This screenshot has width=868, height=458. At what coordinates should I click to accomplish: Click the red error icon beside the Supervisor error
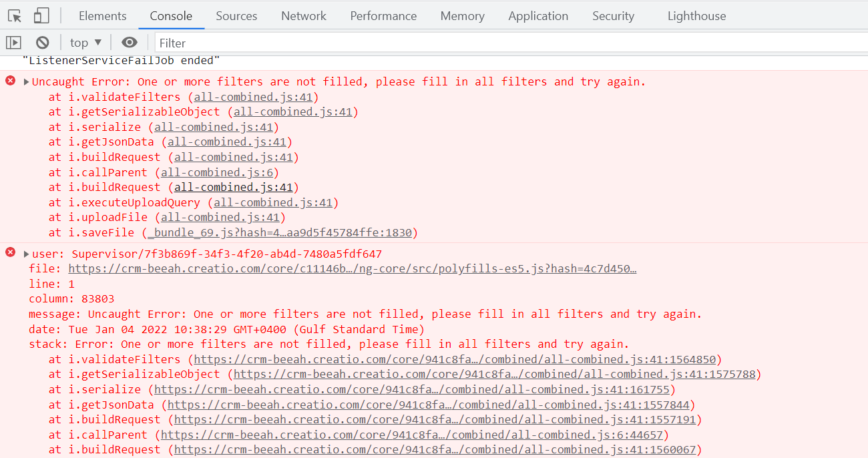pos(10,252)
